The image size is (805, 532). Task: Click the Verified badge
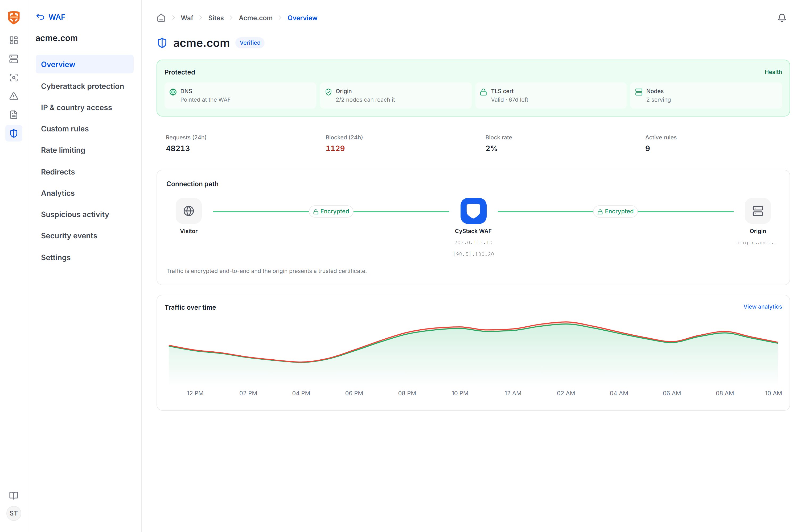click(250, 43)
